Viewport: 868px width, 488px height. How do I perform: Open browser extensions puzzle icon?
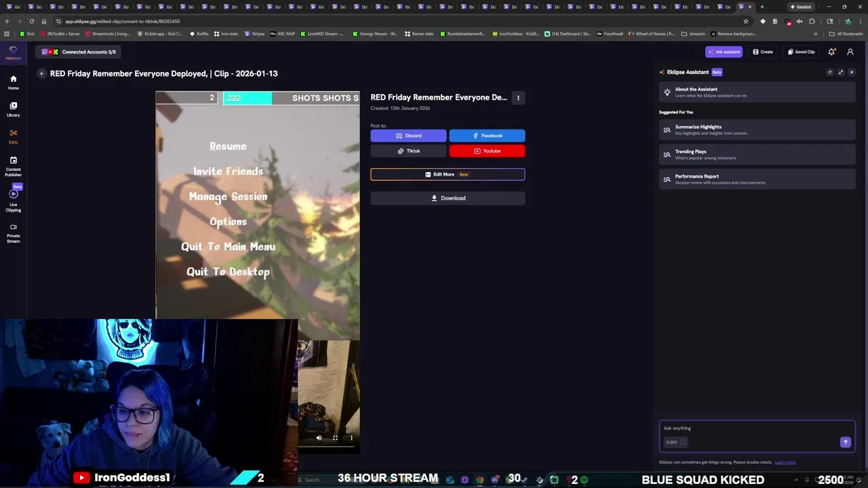pos(812,21)
